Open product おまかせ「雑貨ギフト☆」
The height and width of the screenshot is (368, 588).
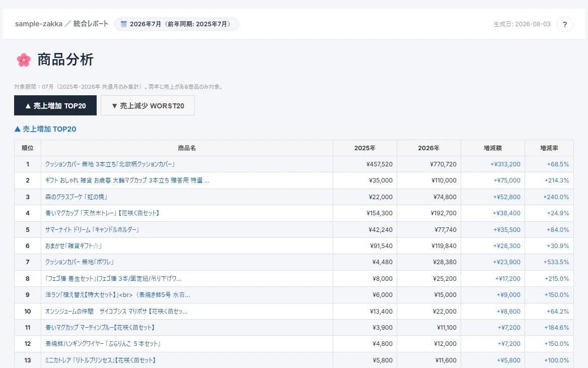click(74, 246)
